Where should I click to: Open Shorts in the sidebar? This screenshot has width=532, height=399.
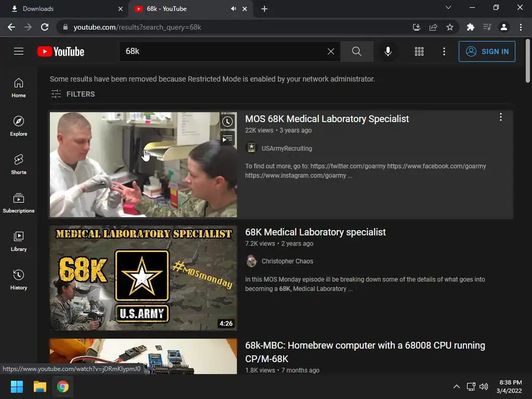coord(19,165)
